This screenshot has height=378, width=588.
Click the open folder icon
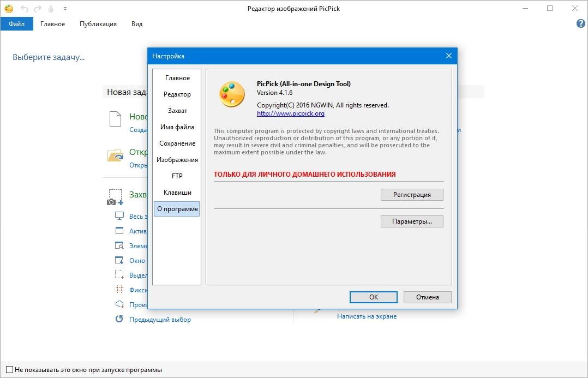[x=115, y=155]
